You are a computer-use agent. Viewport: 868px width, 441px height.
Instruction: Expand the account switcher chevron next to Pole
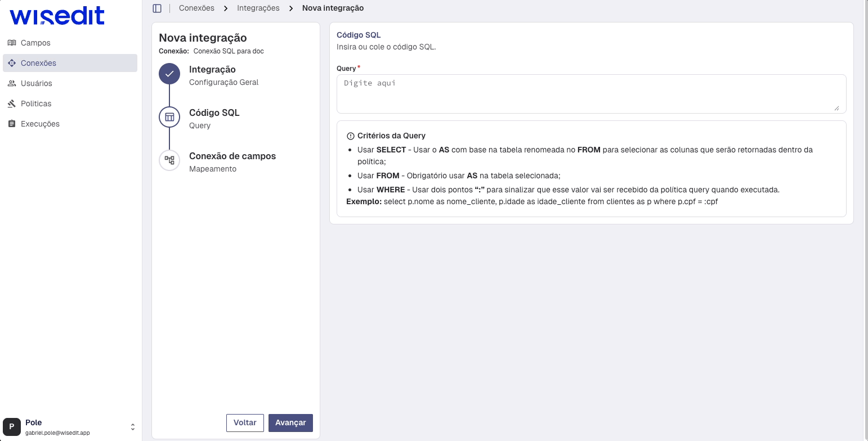[x=132, y=426]
